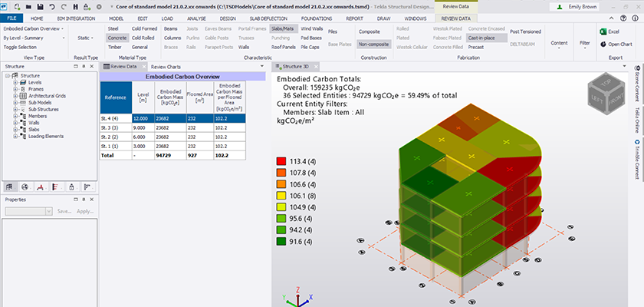Float the Structure panel with window icon
644x307 pixels.
coord(76,66)
